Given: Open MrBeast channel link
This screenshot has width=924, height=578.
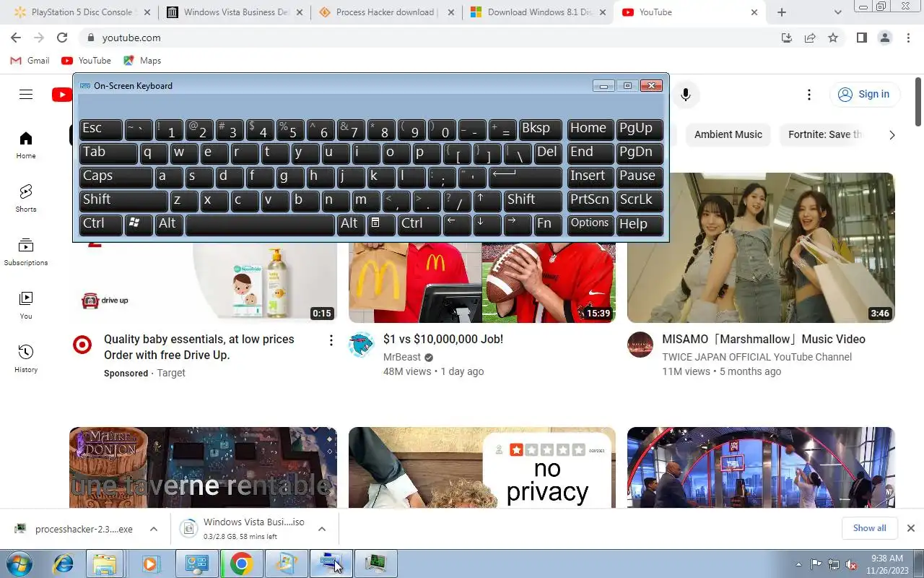Looking at the screenshot, I should (402, 357).
